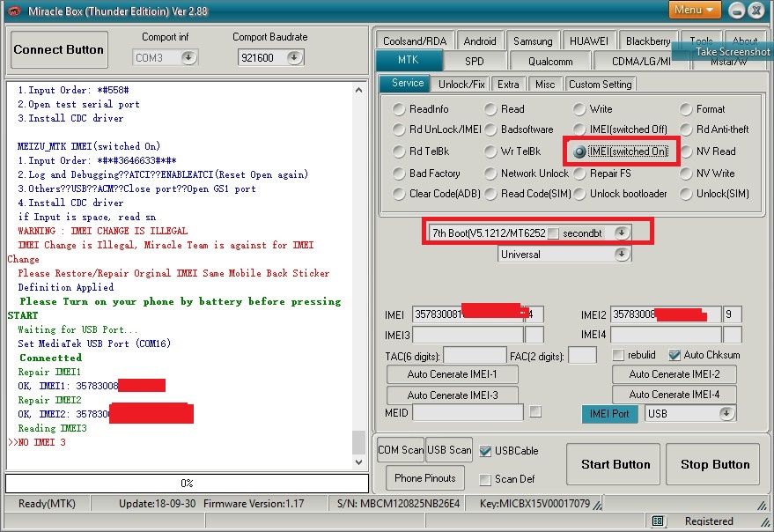Switch to the Blackberry tab
The width and height of the screenshot is (774, 532).
647,41
